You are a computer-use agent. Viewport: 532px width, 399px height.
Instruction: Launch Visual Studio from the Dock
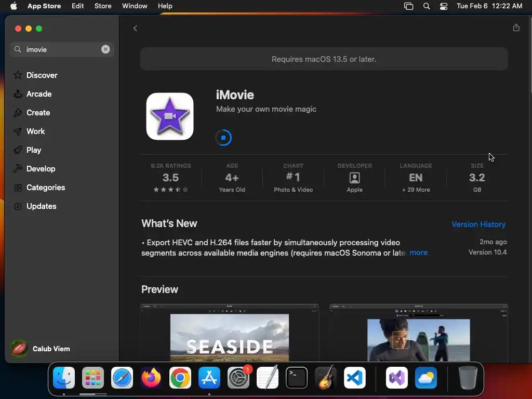click(396, 378)
